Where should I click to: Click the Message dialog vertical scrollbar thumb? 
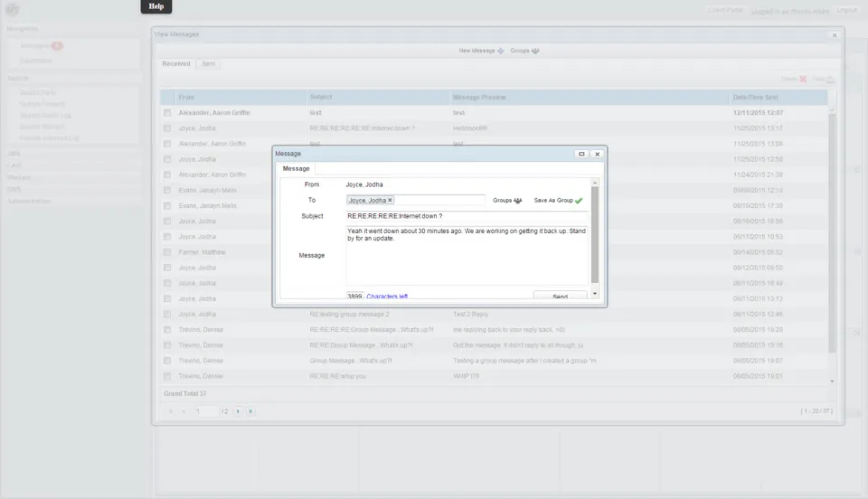click(595, 234)
